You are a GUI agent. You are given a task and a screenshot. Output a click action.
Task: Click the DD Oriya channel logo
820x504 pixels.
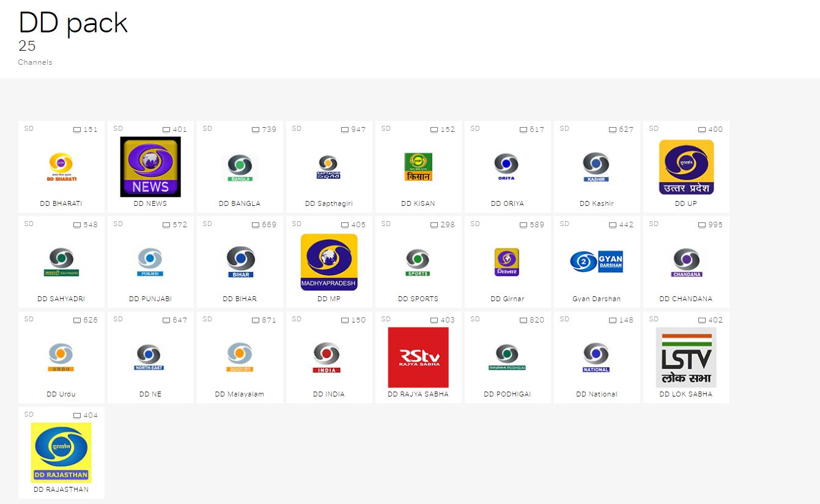pos(508,167)
